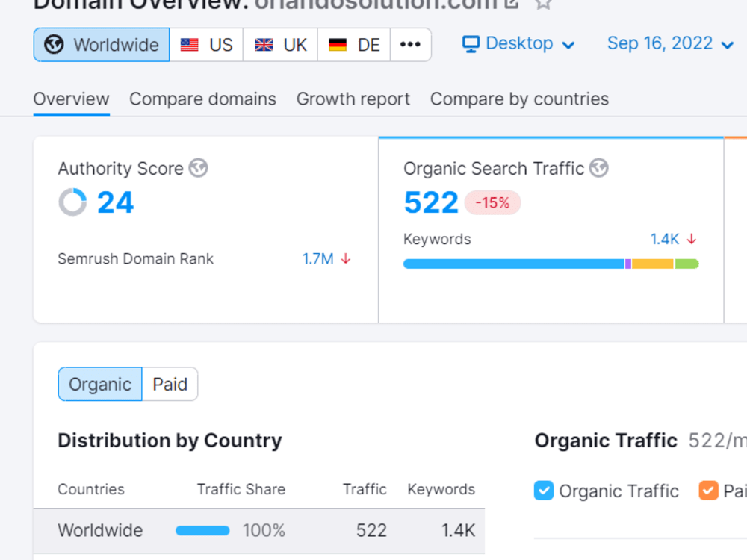Switch to the DE database

[354, 45]
